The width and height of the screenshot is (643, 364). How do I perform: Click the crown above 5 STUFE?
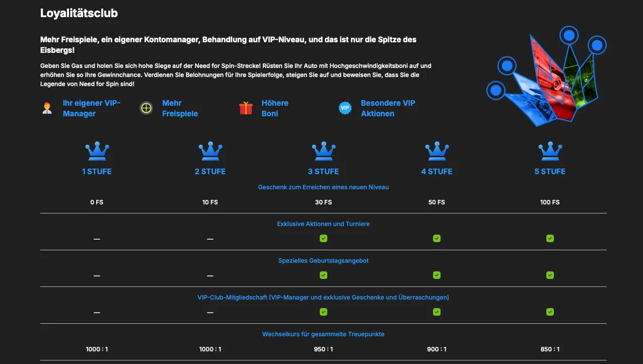550,151
